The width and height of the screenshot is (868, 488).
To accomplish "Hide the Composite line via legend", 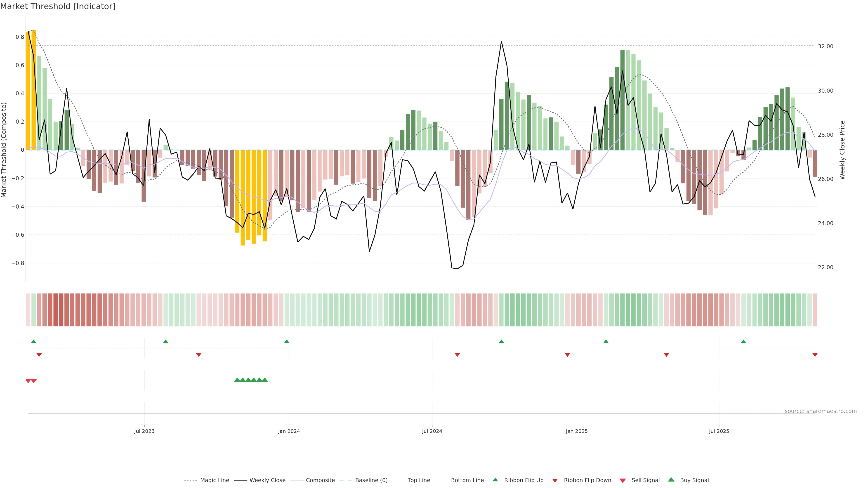I will click(x=320, y=480).
